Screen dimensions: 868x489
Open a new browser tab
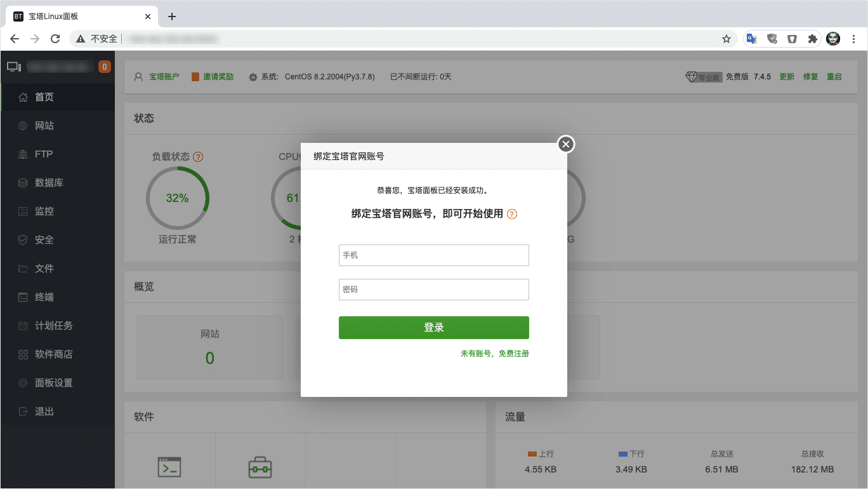click(x=172, y=17)
